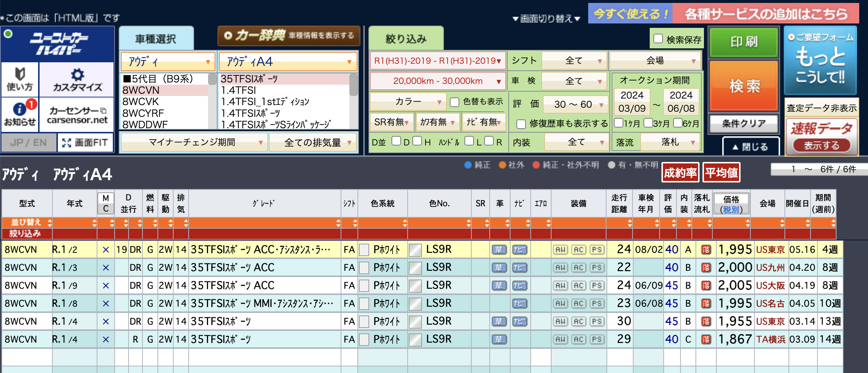This screenshot has width=868, height=373.
Task: Open the year range R1(H31)-2019 dropdown
Action: click(438, 61)
